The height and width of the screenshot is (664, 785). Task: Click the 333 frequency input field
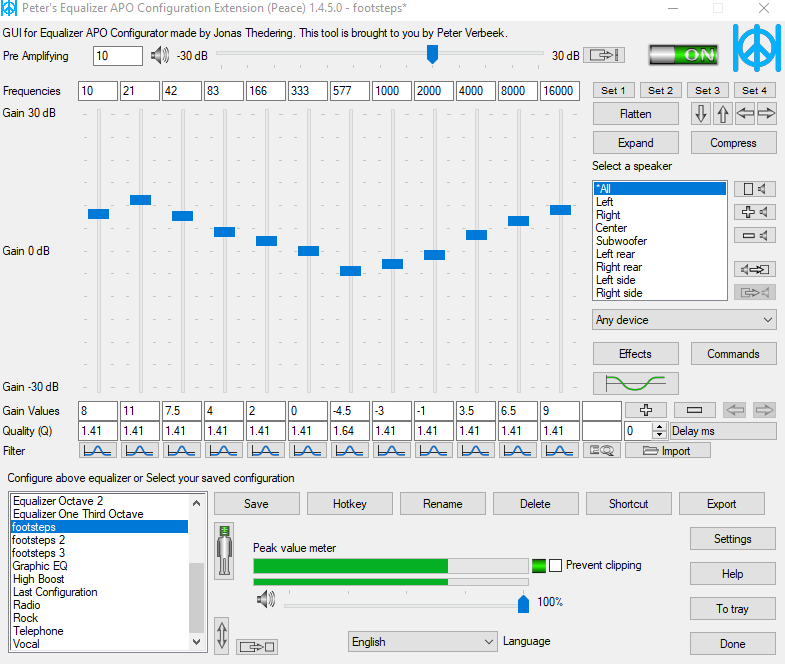[x=307, y=91]
